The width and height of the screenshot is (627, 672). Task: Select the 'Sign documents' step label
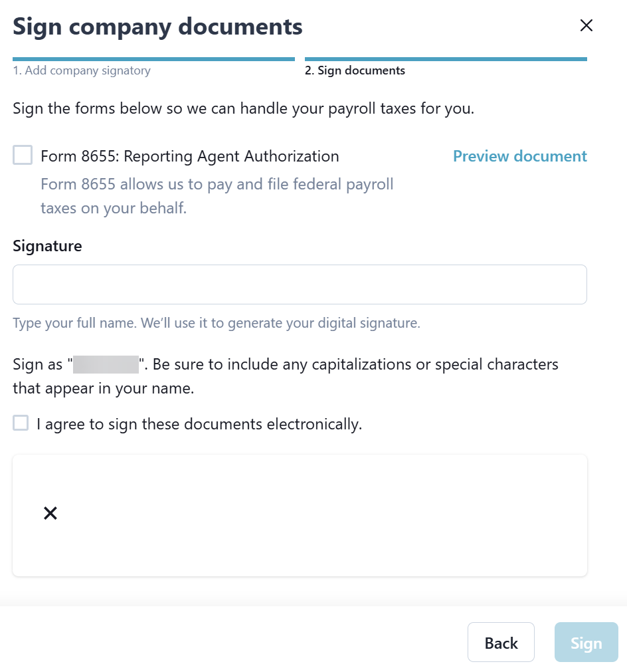(355, 70)
